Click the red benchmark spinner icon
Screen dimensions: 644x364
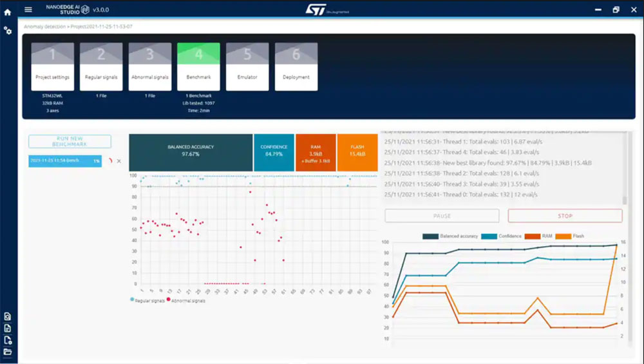pyautogui.click(x=110, y=160)
